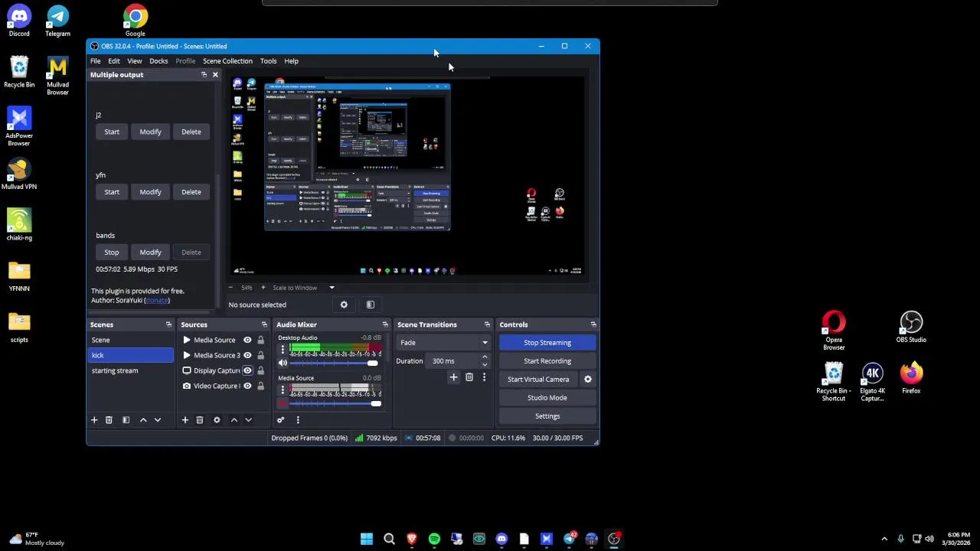
Task: Follow the donate link
Action: (157, 301)
